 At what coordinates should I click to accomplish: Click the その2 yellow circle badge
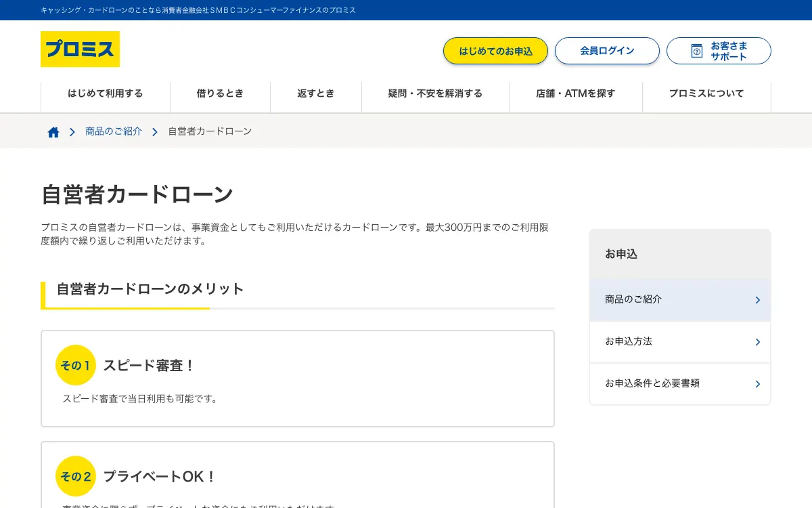point(76,476)
